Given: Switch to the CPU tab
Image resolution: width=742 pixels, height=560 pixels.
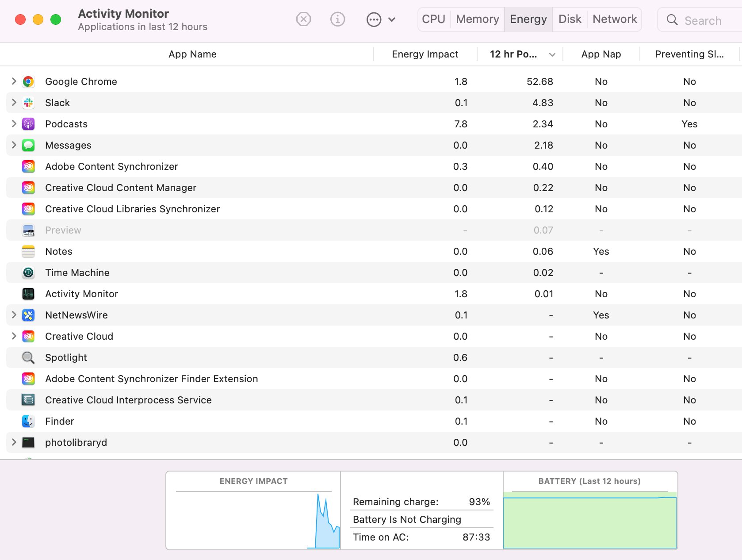Looking at the screenshot, I should coord(433,19).
